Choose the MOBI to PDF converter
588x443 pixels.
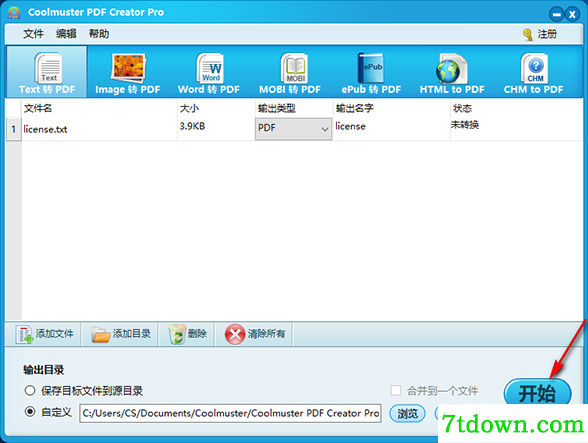pos(290,72)
